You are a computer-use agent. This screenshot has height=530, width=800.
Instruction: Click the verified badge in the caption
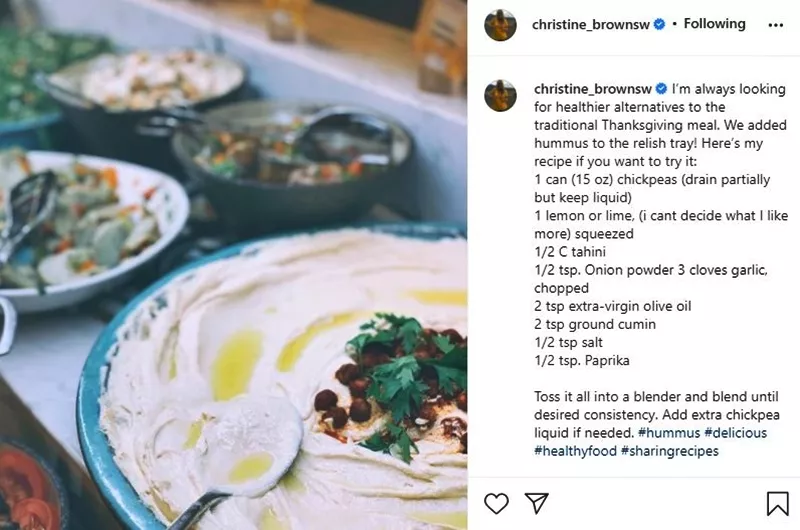tap(660, 88)
